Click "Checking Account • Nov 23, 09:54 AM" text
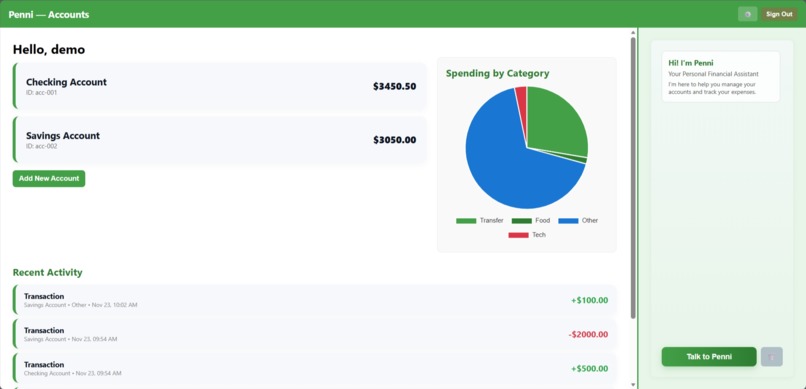The width and height of the screenshot is (806, 389). [x=72, y=374]
